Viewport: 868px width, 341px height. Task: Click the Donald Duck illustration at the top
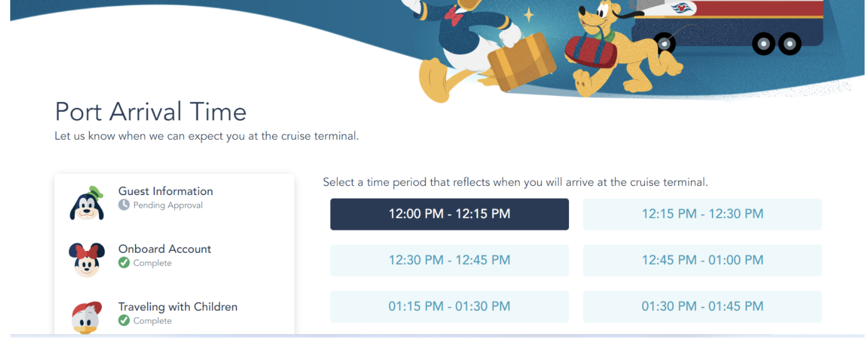(461, 43)
